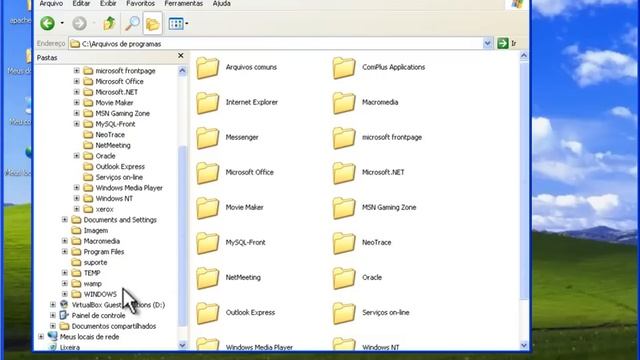Select Arquivos comuns folder icon

pos(208,67)
